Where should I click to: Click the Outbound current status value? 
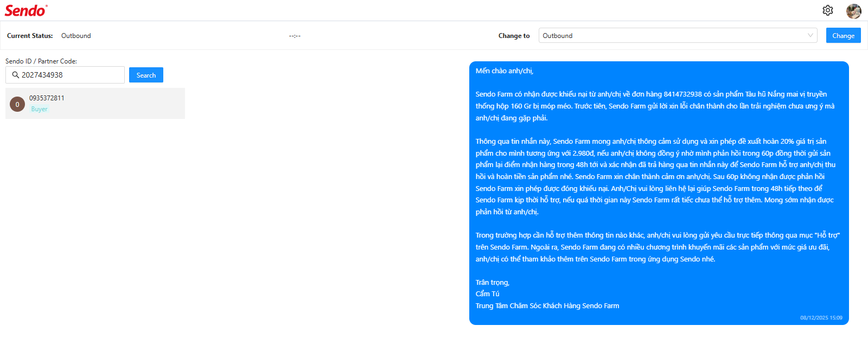click(76, 36)
